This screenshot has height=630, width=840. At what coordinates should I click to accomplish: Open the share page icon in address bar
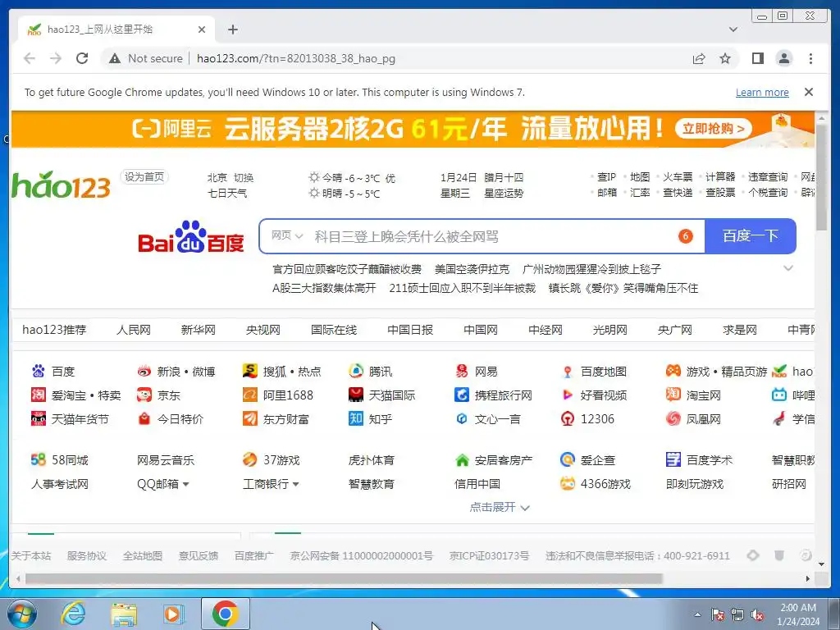699,58
